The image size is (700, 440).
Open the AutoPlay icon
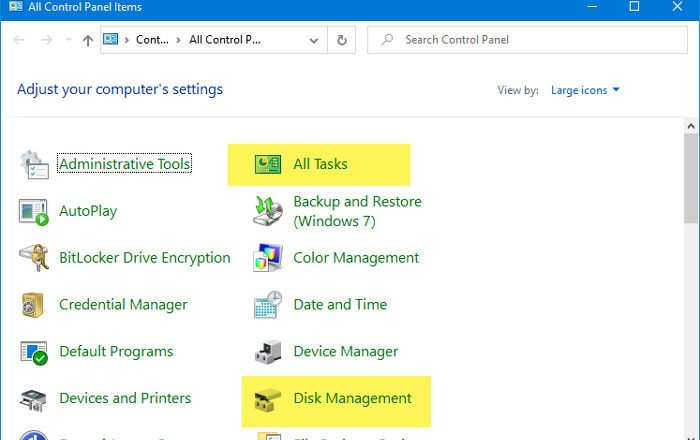point(33,212)
